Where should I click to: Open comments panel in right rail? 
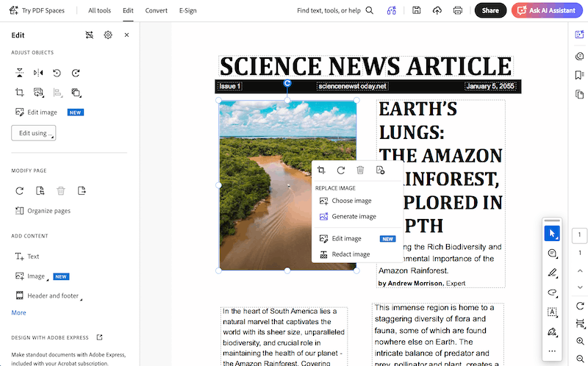click(579, 57)
